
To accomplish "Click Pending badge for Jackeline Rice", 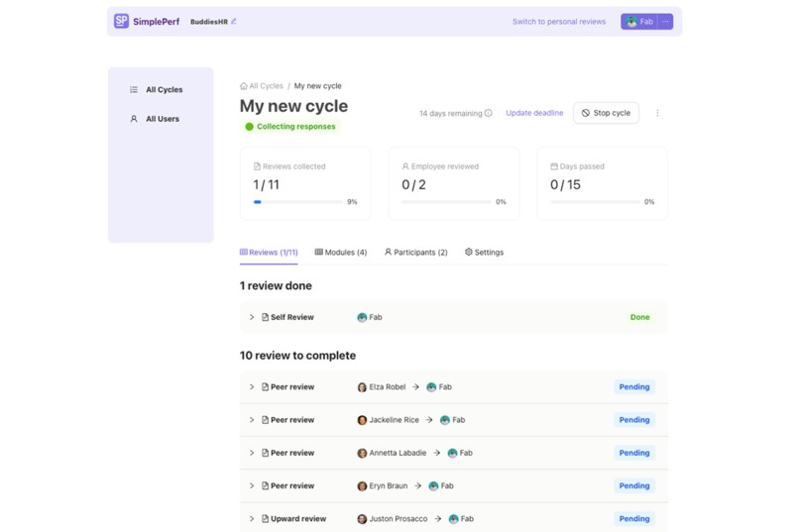I will click(x=634, y=420).
